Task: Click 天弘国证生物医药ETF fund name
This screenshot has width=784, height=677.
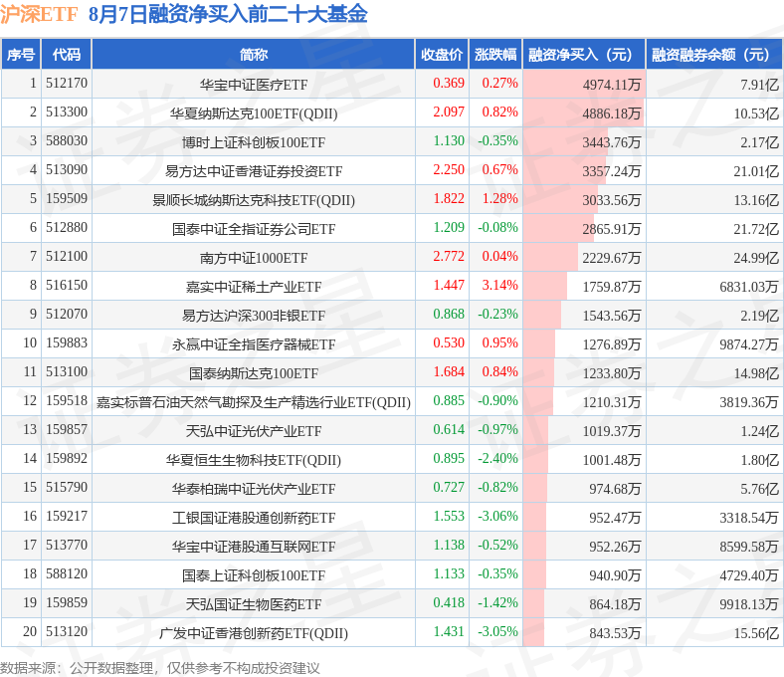Action: (254, 604)
